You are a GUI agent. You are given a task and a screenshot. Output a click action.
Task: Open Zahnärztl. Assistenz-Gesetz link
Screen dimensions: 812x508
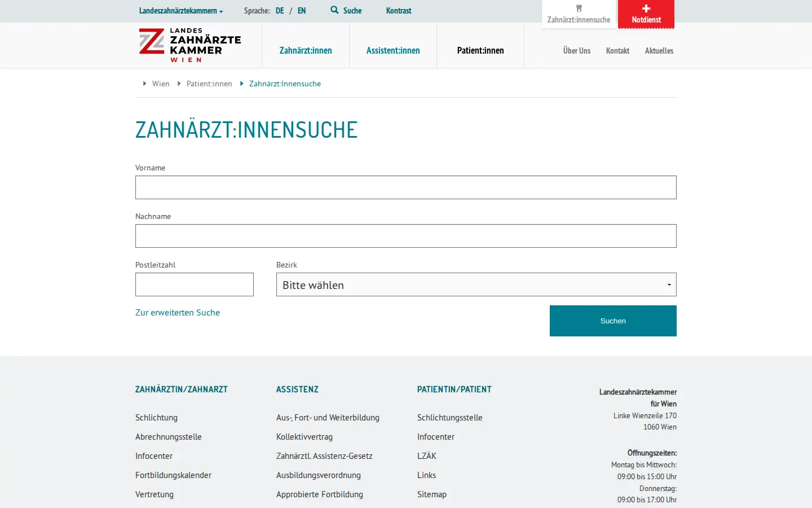pyautogui.click(x=324, y=456)
